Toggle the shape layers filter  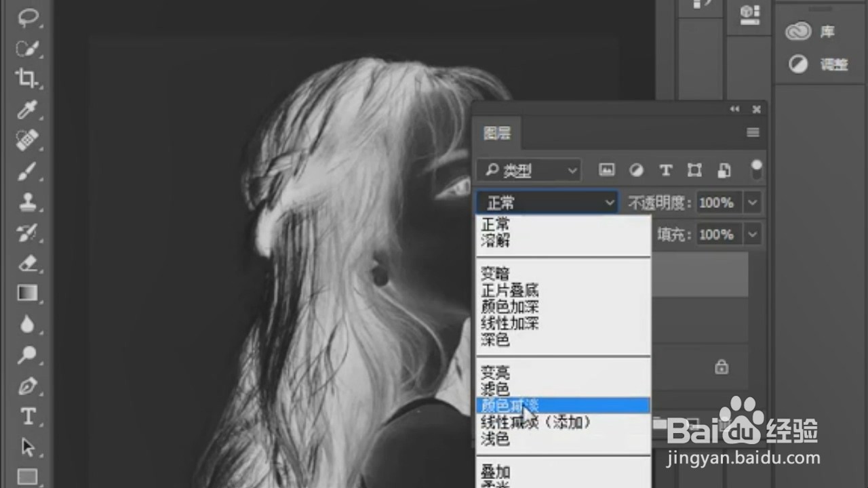click(x=694, y=170)
